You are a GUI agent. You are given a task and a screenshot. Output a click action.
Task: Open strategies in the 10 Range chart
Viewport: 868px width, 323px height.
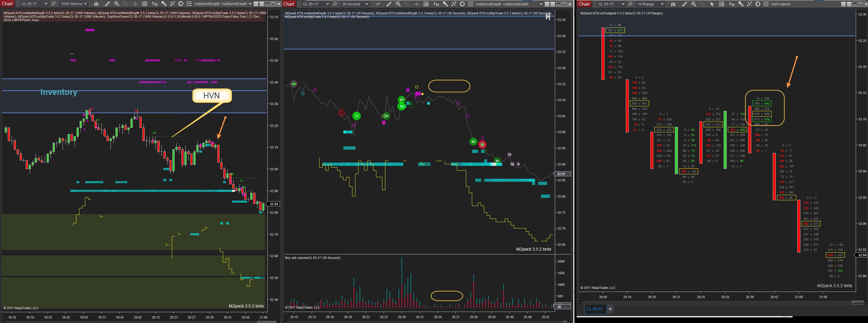click(758, 4)
